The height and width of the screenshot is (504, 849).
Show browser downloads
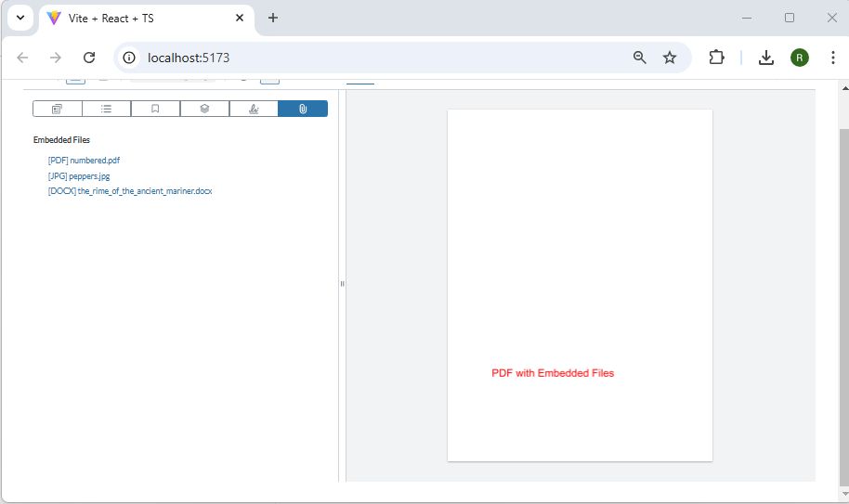pyautogui.click(x=766, y=58)
